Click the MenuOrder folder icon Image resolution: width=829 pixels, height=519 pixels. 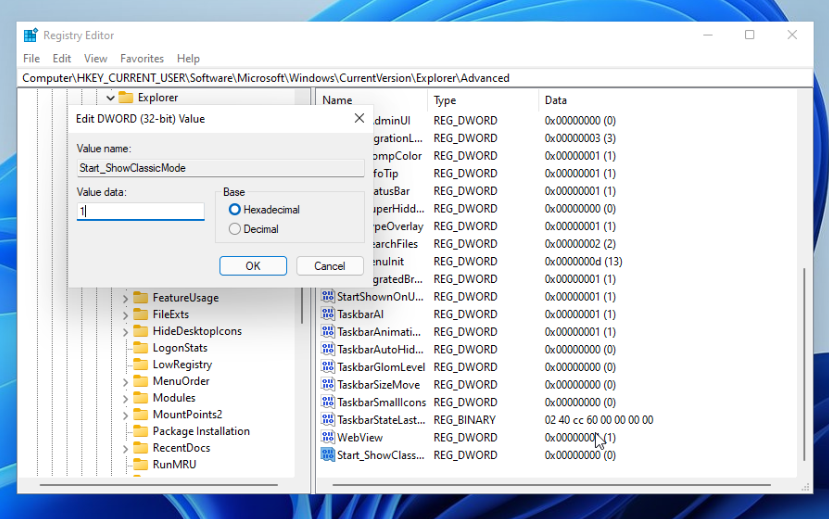[141, 381]
